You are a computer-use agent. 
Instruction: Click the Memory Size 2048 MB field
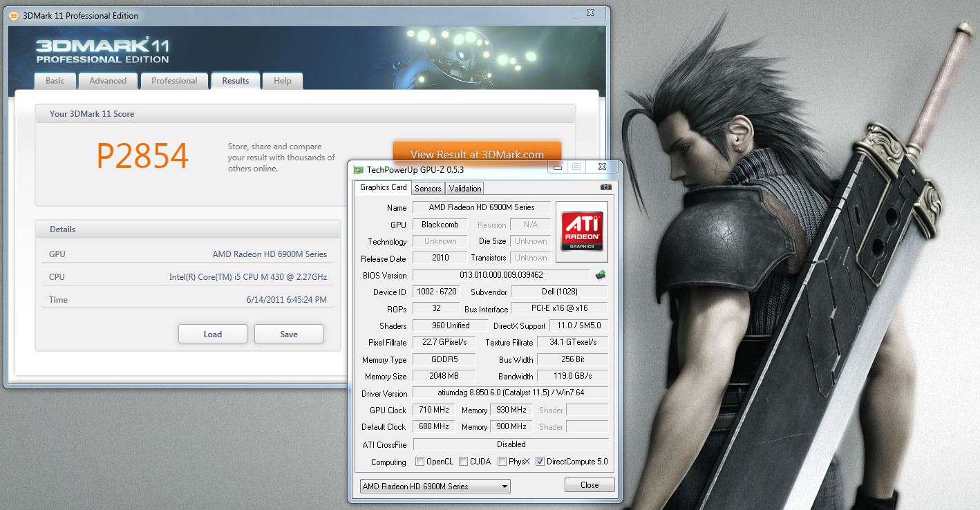[x=444, y=376]
